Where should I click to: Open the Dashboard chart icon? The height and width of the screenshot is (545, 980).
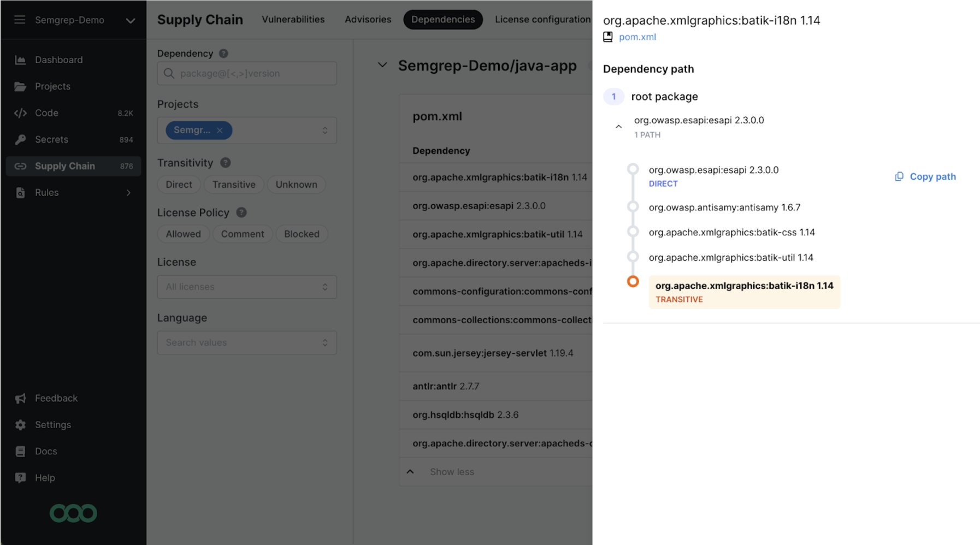click(20, 60)
